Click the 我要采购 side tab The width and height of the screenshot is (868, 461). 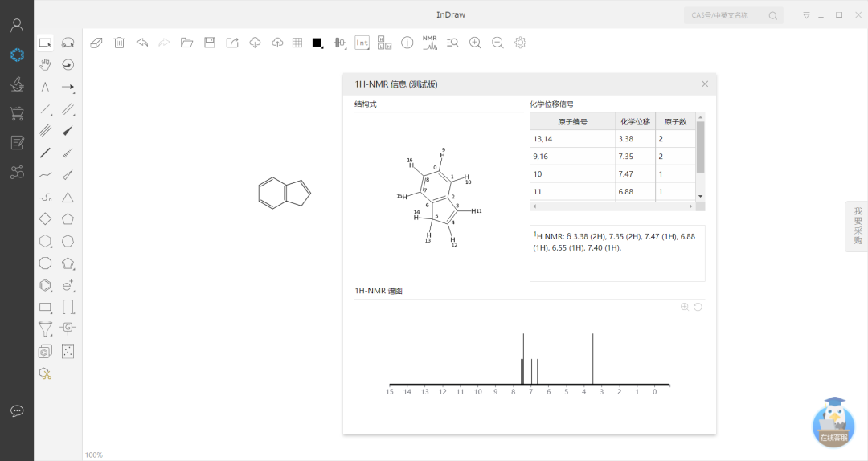point(857,226)
